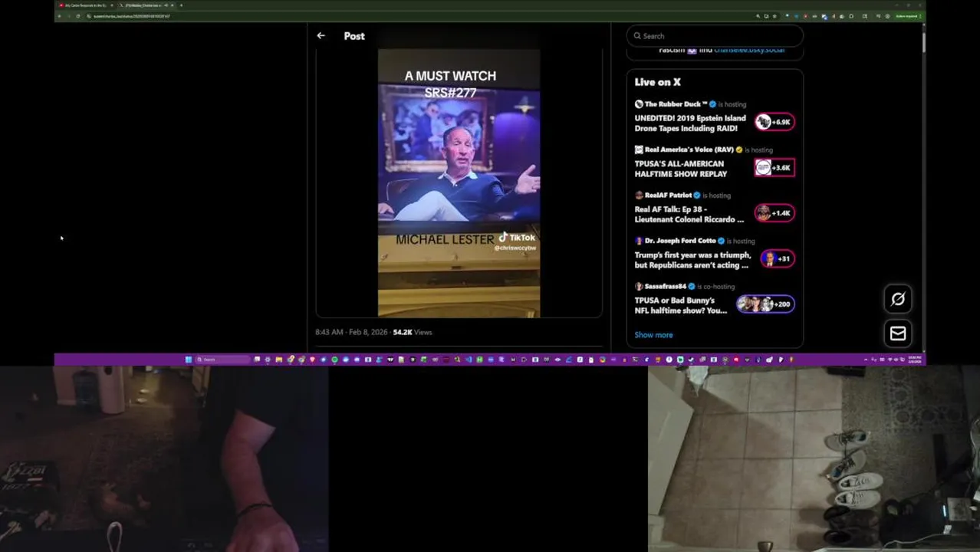
Task: Click the 54.2K Views count
Action: (x=413, y=332)
